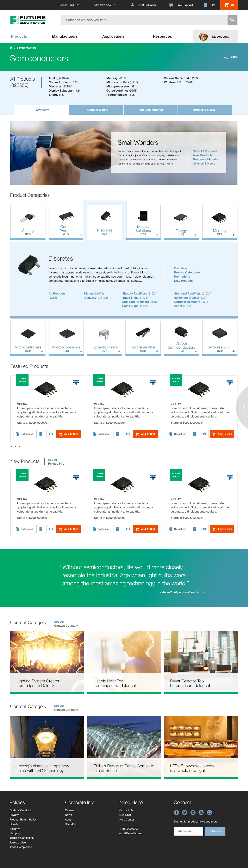
Task: Select the second Featured Products carousel dot
Action: click(x=15, y=446)
